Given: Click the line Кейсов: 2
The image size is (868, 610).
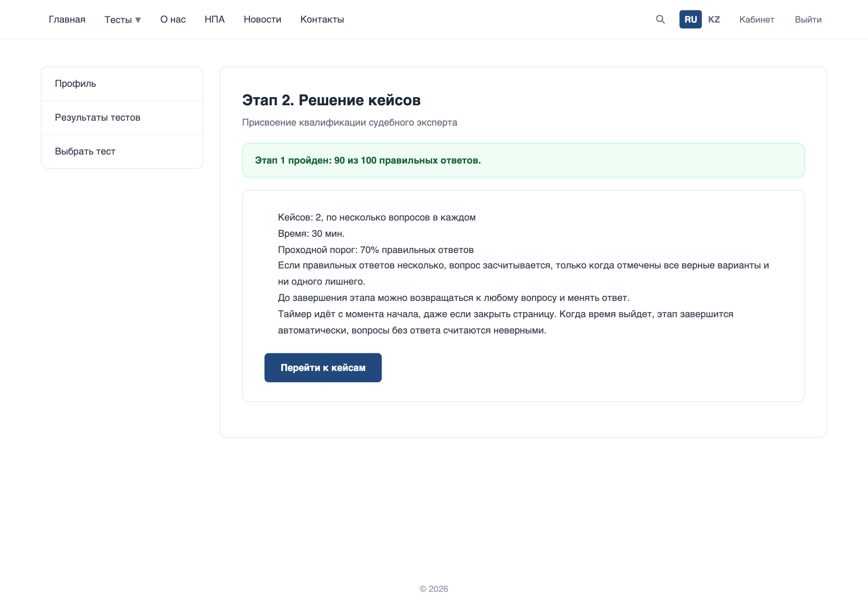Looking at the screenshot, I should pos(377,217).
